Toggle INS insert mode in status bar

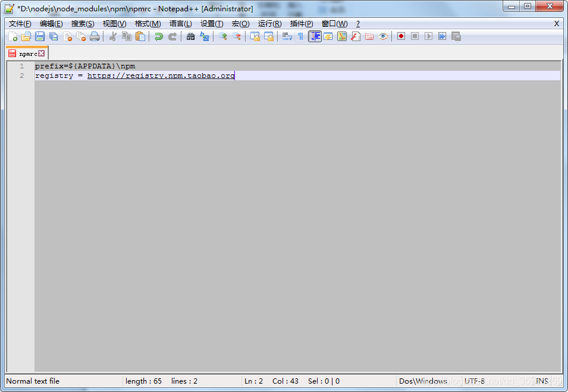(x=542, y=381)
